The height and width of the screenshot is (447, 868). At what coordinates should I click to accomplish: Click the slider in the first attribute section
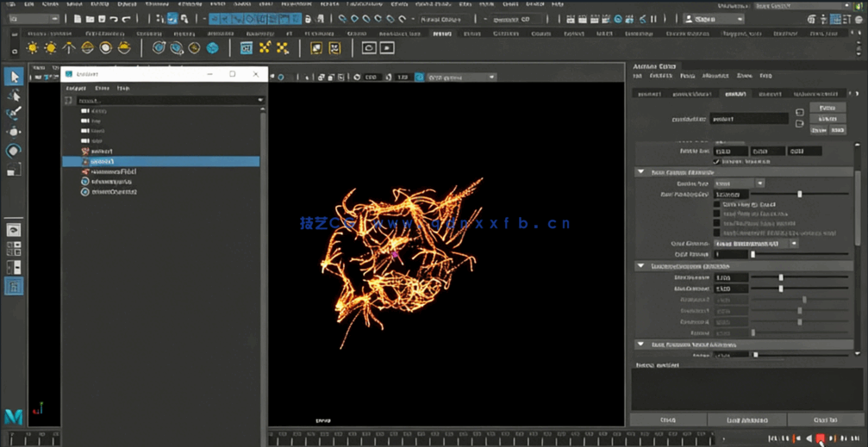click(799, 195)
